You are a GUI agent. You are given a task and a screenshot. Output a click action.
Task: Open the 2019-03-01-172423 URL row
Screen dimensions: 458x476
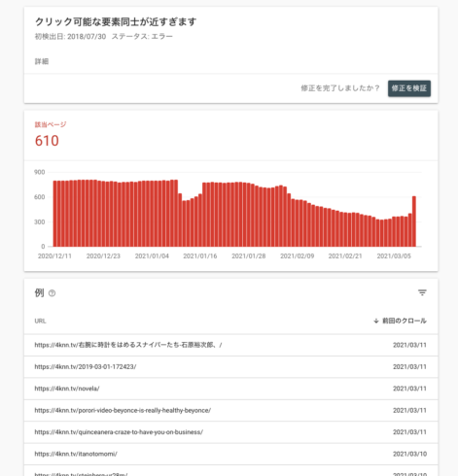point(230,366)
